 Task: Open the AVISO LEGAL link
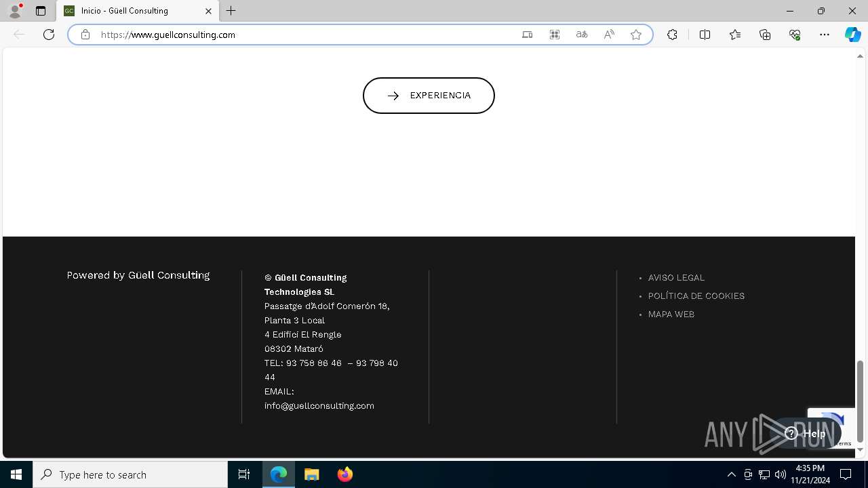676,278
